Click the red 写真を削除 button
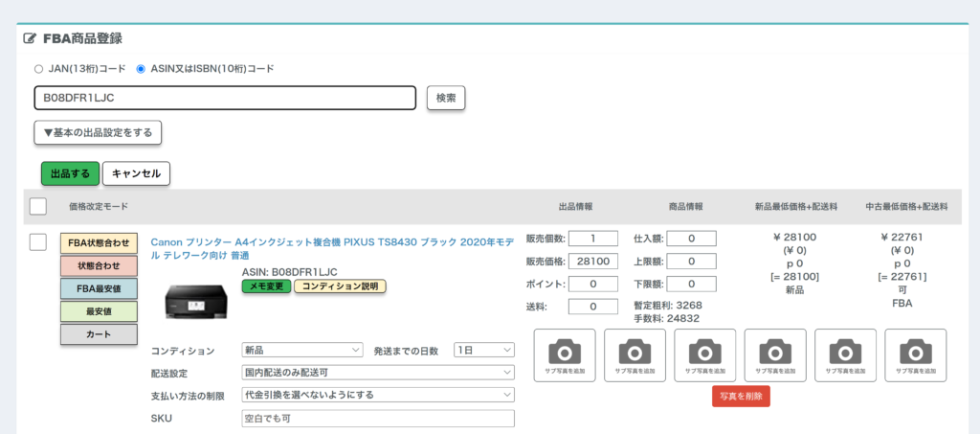Image resolution: width=980 pixels, height=434 pixels. tap(741, 397)
